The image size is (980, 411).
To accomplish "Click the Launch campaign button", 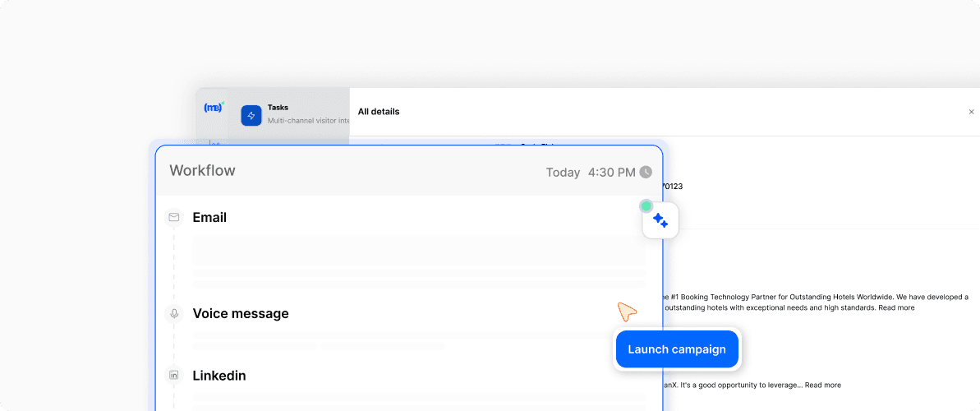I will 676,349.
